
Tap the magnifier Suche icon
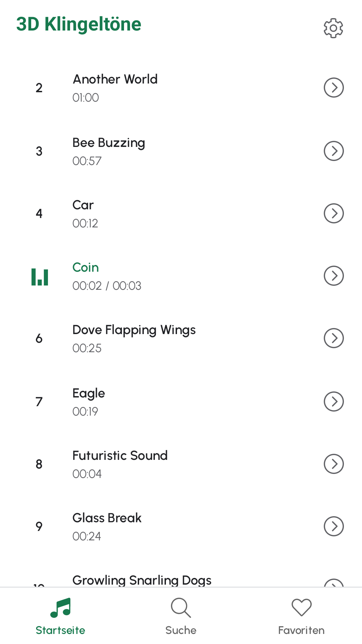click(x=181, y=607)
